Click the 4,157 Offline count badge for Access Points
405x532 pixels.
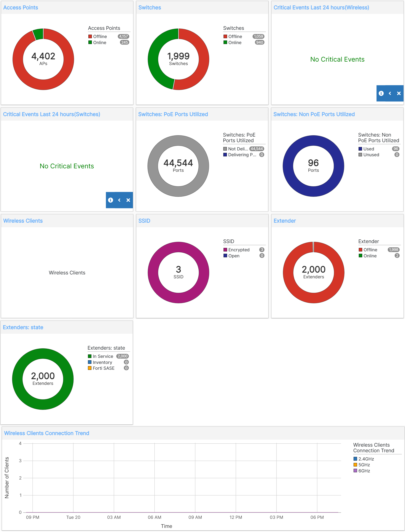[x=124, y=36]
